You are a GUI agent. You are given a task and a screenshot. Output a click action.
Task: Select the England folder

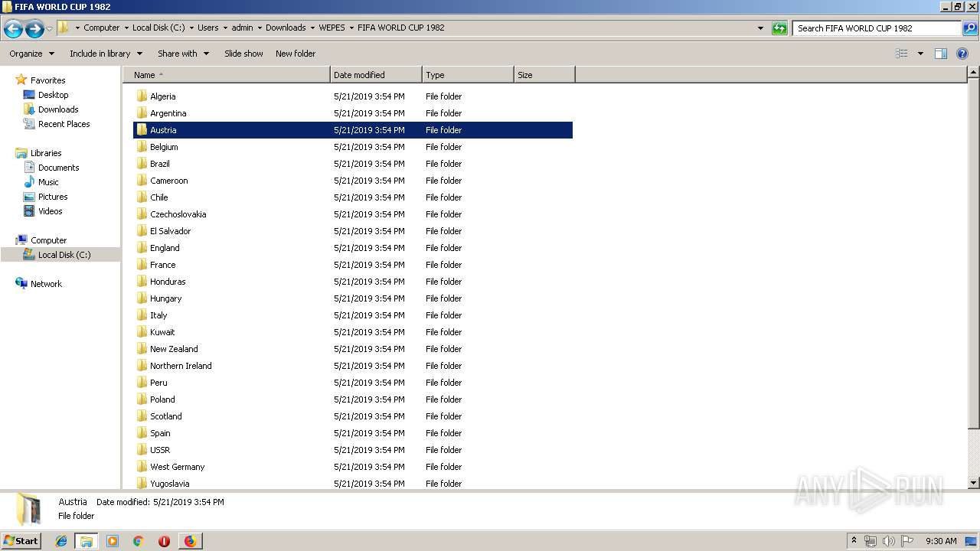pos(353,248)
